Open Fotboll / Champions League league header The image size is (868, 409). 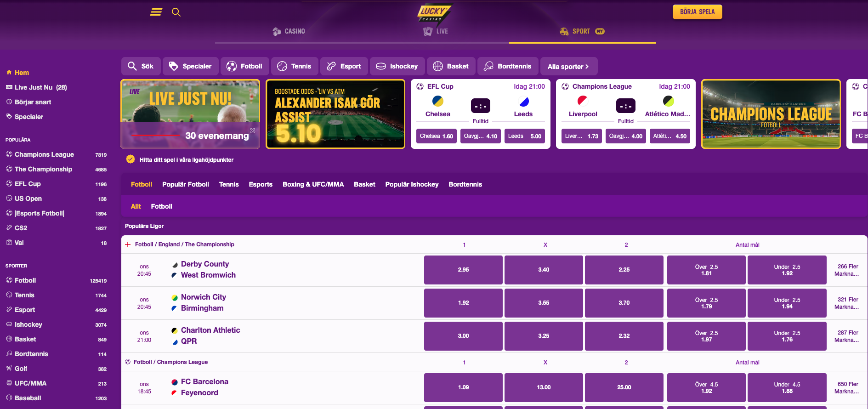[170, 362]
